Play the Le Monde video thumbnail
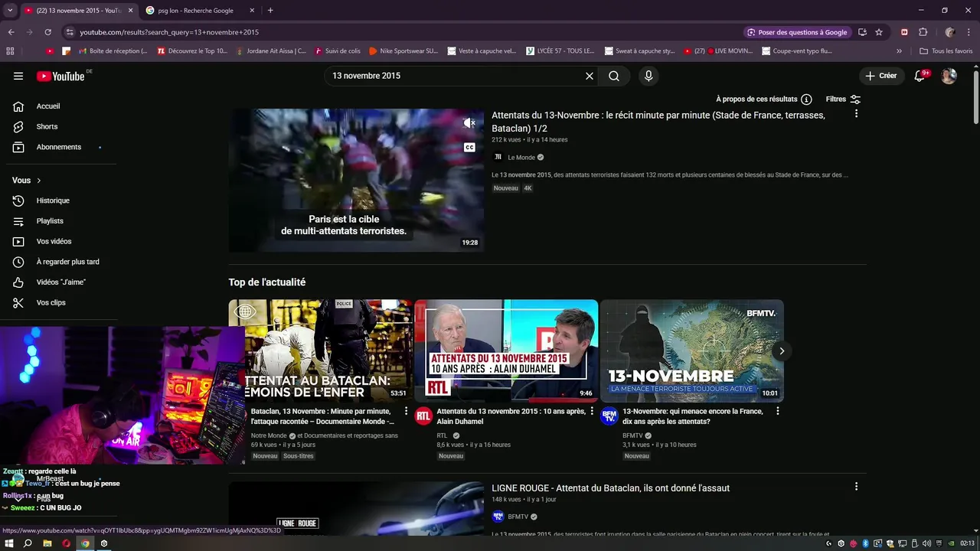Screen dimensions: 980x551 [x=356, y=180]
